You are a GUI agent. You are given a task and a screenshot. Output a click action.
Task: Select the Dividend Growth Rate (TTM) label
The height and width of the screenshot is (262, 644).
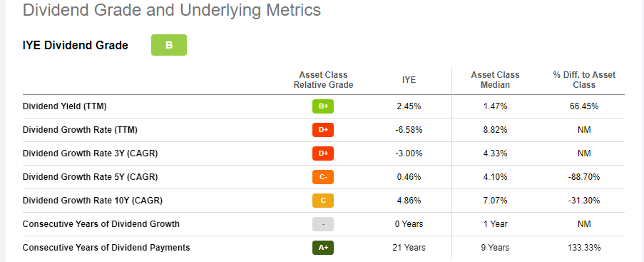point(80,130)
